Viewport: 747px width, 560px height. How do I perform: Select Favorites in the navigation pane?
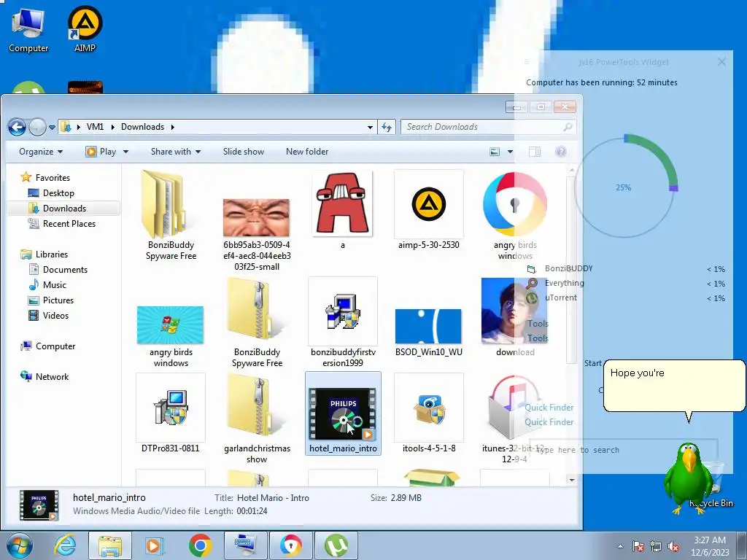[x=45, y=178]
